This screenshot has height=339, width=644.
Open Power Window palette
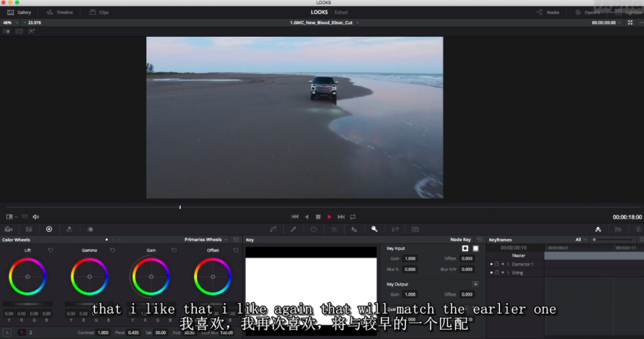(314, 229)
